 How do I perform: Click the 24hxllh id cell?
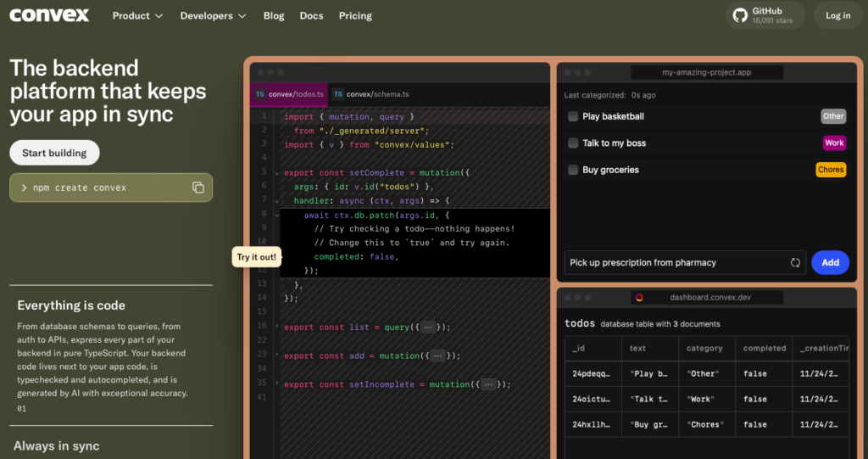tap(591, 424)
